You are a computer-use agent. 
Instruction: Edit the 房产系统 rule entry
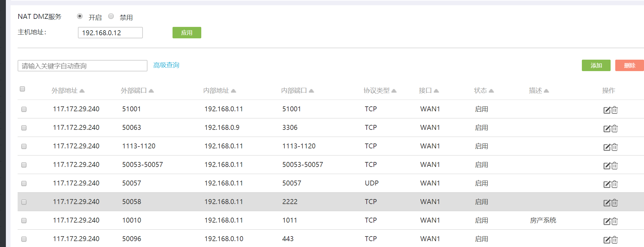pyautogui.click(x=607, y=221)
